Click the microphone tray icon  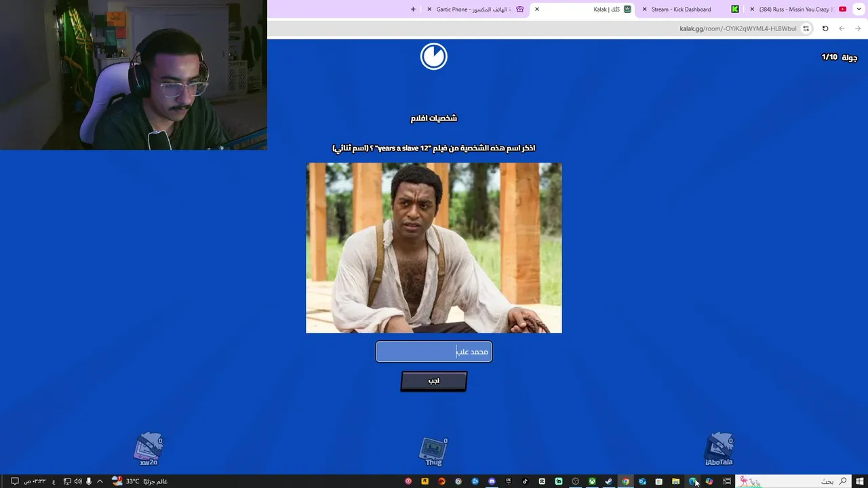tap(89, 481)
